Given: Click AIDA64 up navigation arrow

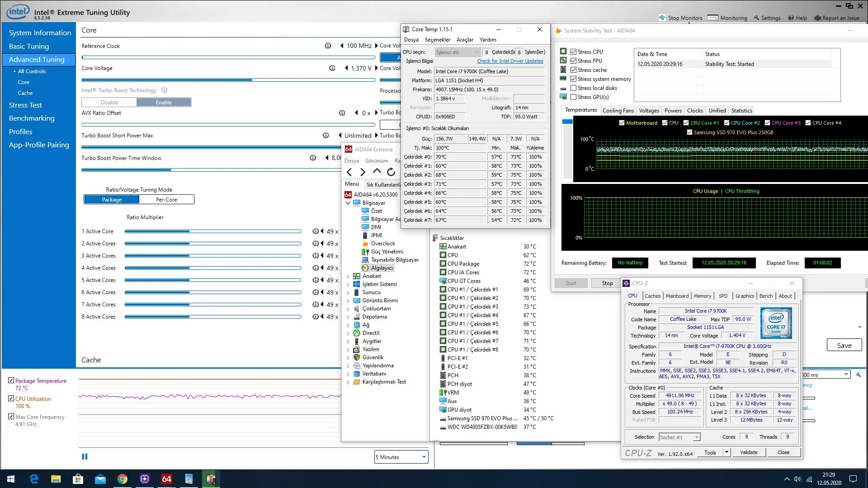Looking at the screenshot, I should tap(377, 172).
